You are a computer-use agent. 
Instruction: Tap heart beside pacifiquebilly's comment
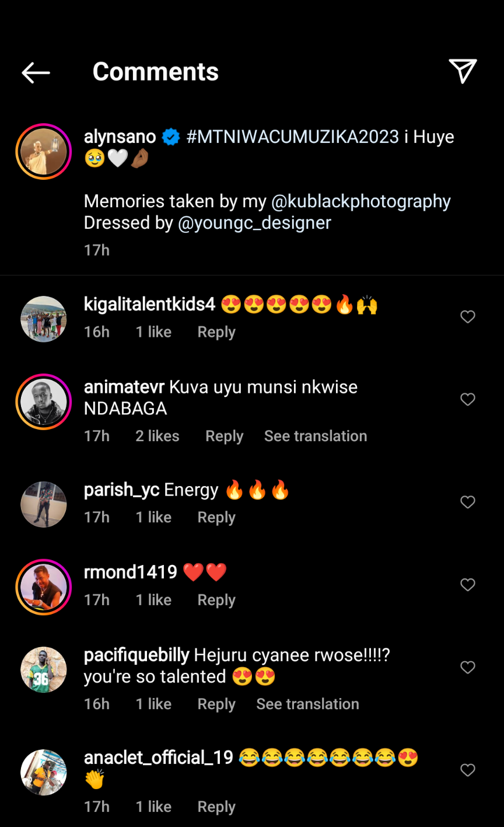pyautogui.click(x=468, y=667)
